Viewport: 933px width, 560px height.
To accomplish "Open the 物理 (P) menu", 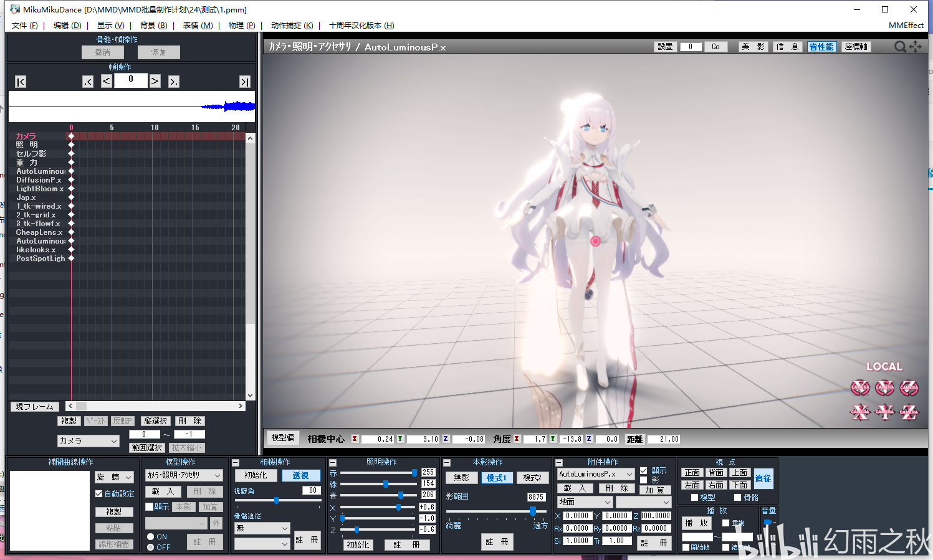I will 242,26.
